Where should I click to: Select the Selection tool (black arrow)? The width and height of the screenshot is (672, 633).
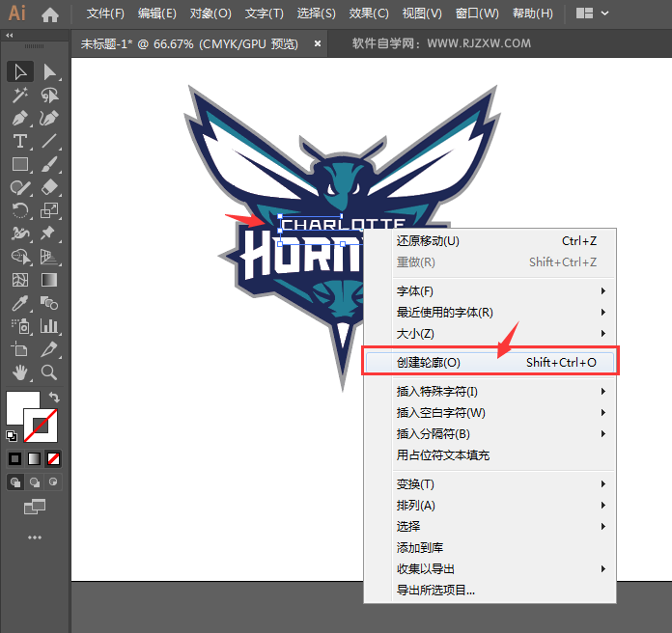tap(20, 71)
